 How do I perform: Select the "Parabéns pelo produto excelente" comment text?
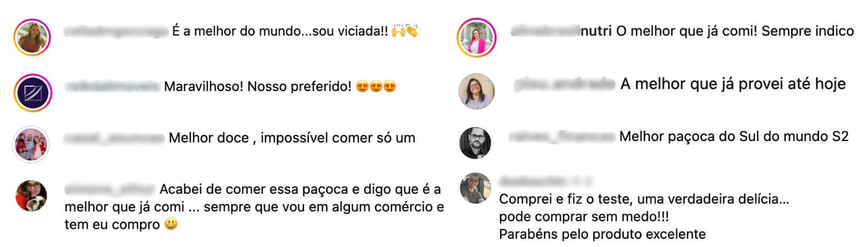coord(602,234)
